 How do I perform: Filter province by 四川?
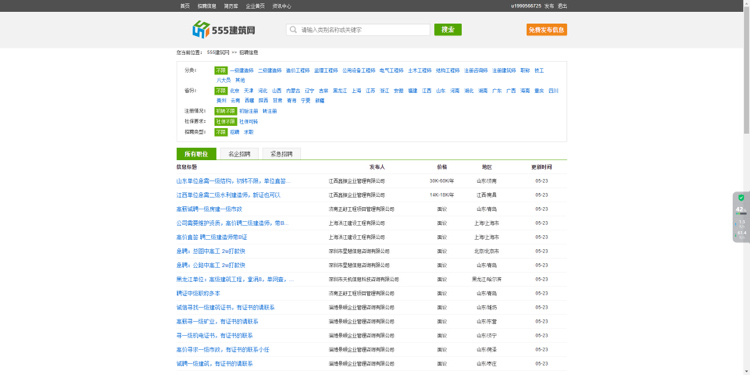click(553, 90)
